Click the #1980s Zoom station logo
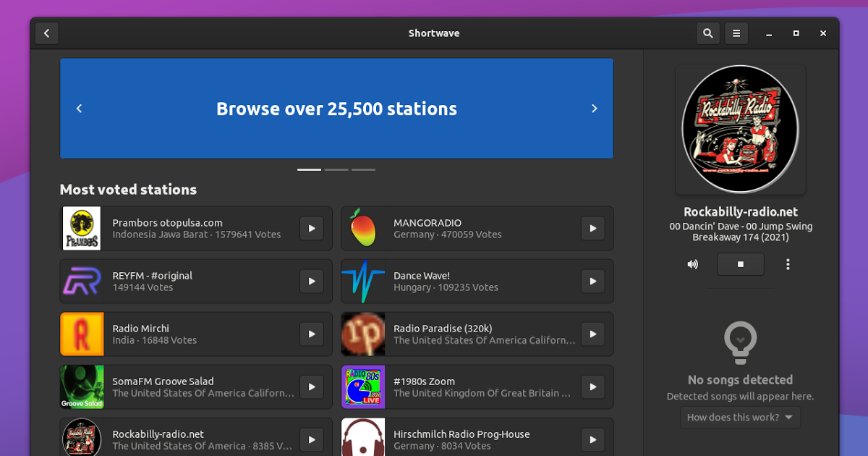Screen dimensions: 868x456 pos(362,387)
